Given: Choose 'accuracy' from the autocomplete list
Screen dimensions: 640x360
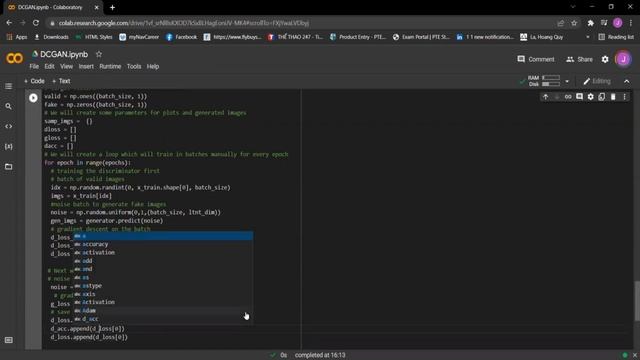Looking at the screenshot, I should tap(163, 244).
